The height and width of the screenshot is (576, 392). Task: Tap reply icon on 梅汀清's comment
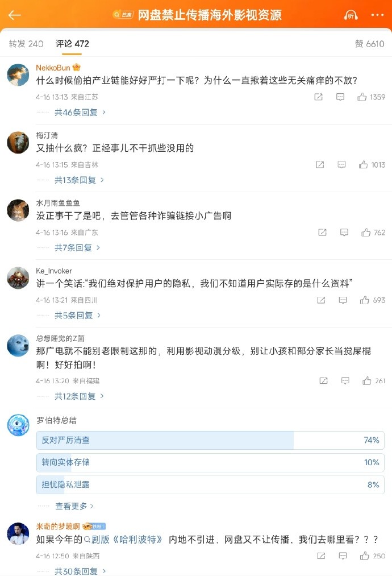click(341, 165)
